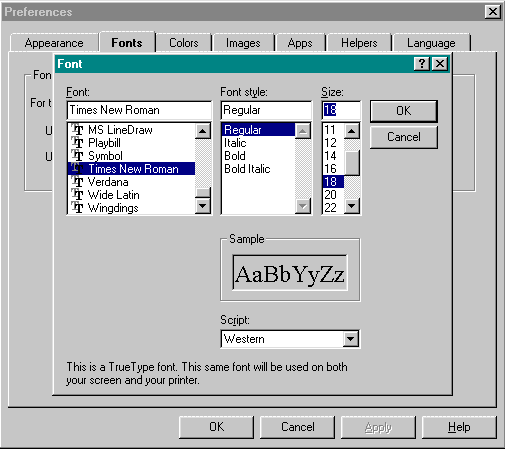Screen dimensions: 505x449
Task: Click the size list scroll up arrow
Action: [x=352, y=131]
